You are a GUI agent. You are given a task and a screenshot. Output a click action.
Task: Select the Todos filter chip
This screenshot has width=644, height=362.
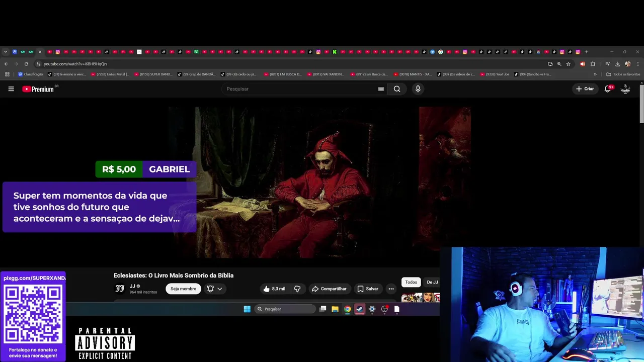(411, 282)
